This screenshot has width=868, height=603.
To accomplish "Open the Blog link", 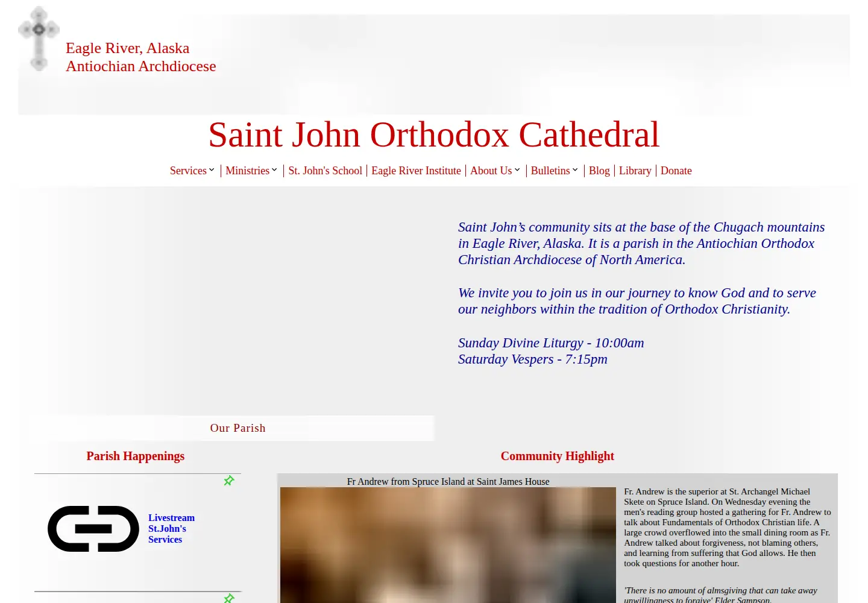I will coord(599,171).
